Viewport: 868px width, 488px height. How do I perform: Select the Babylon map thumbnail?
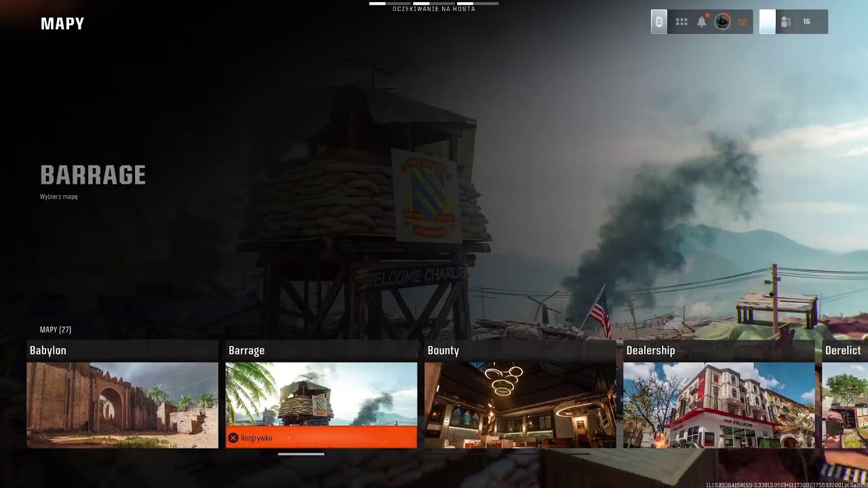[122, 405]
